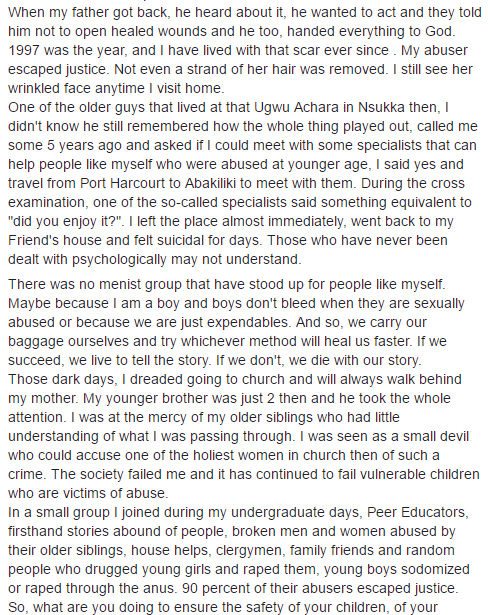The image size is (488, 615).
Task: Click the last line "So, what are you doing"
Action: 223,607
